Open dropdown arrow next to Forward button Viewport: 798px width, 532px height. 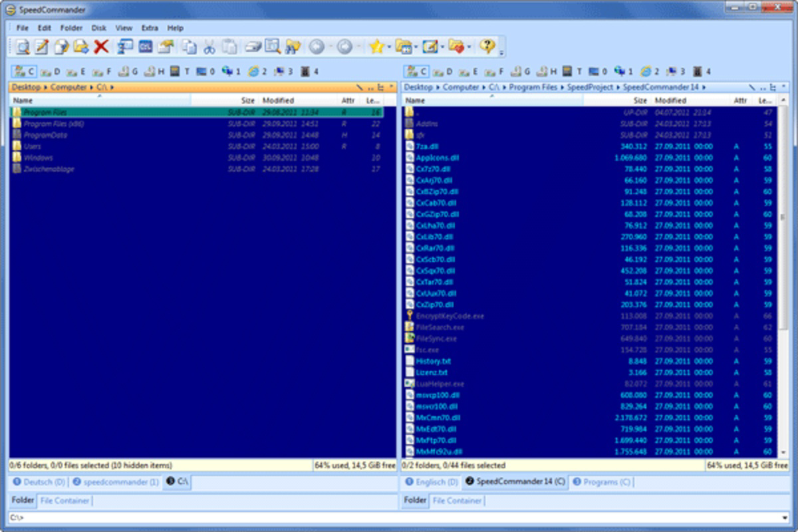click(359, 47)
